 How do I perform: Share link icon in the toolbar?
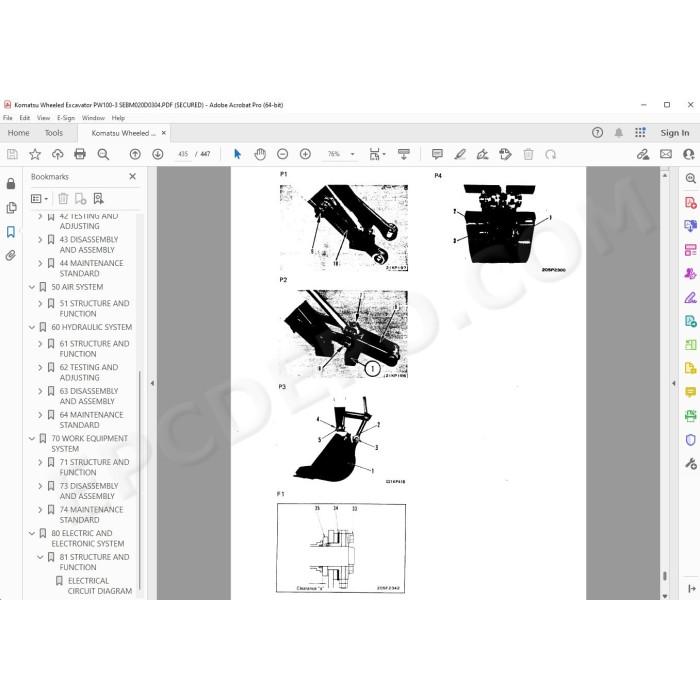click(643, 154)
